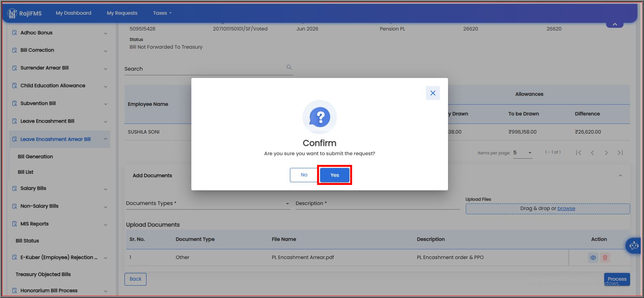644x298 pixels.
Task: Collapse the top bill details panel
Action: tap(615, 24)
